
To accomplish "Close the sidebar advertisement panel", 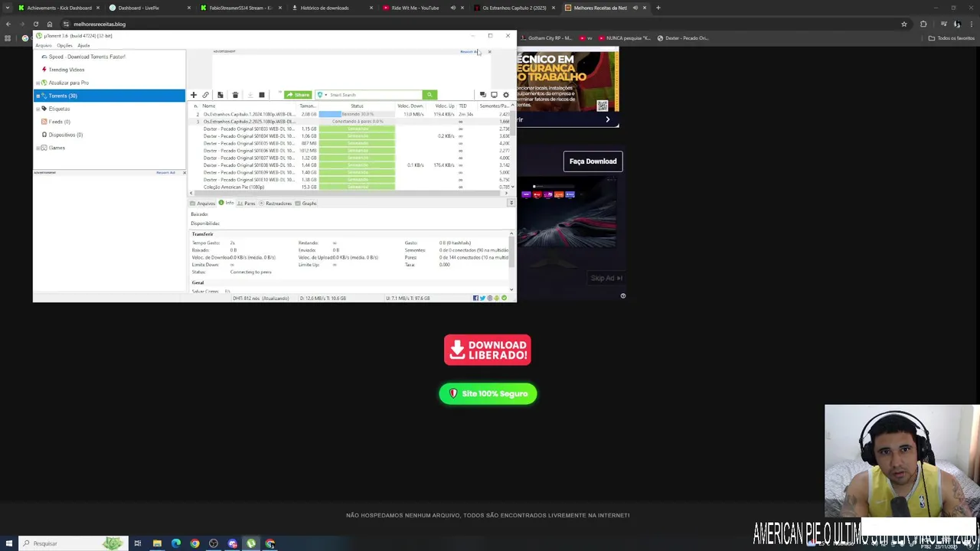I will point(184,173).
